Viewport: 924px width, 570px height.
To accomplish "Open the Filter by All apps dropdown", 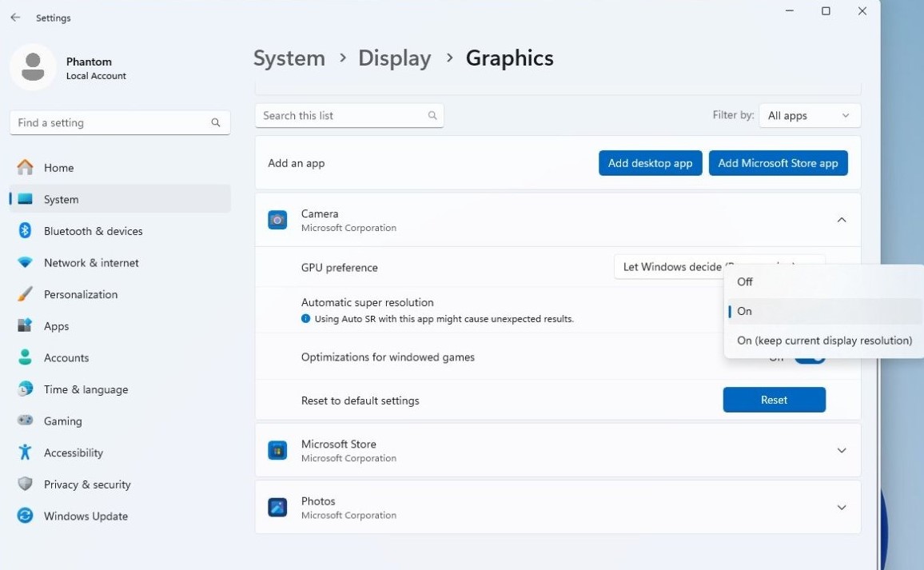I will click(810, 116).
